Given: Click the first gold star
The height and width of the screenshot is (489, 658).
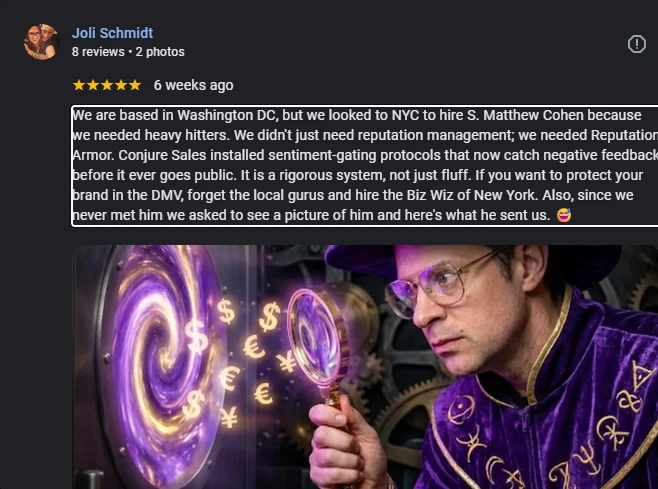Looking at the screenshot, I should tap(79, 85).
